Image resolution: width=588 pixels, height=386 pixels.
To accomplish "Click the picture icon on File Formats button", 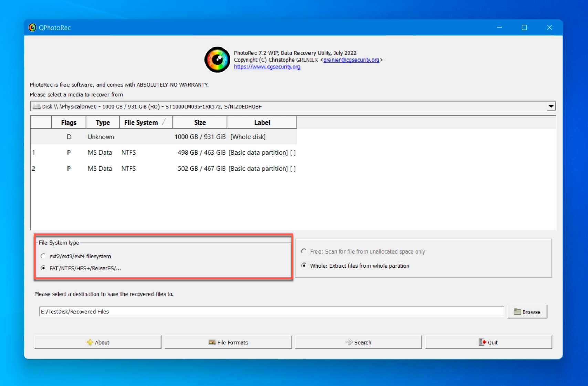I will point(212,342).
